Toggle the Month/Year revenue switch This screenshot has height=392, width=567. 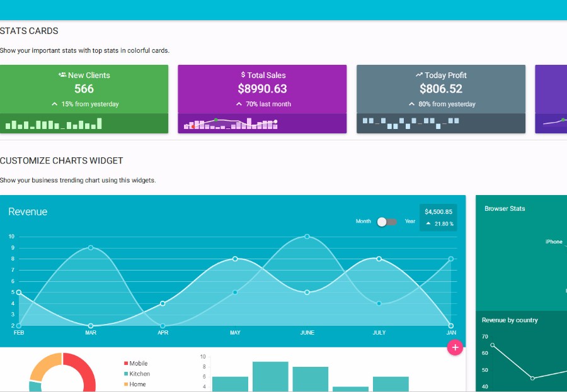tap(387, 222)
